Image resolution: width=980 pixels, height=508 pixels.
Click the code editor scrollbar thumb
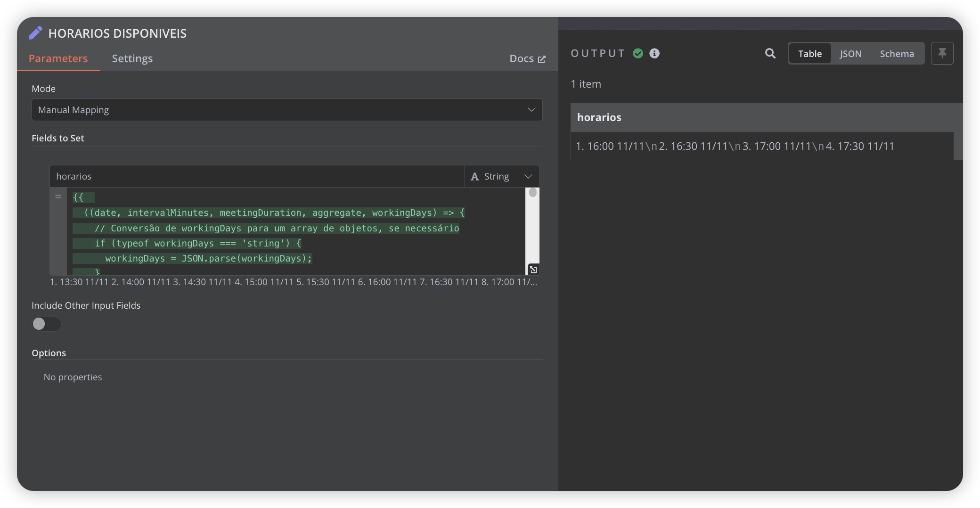pos(533,193)
